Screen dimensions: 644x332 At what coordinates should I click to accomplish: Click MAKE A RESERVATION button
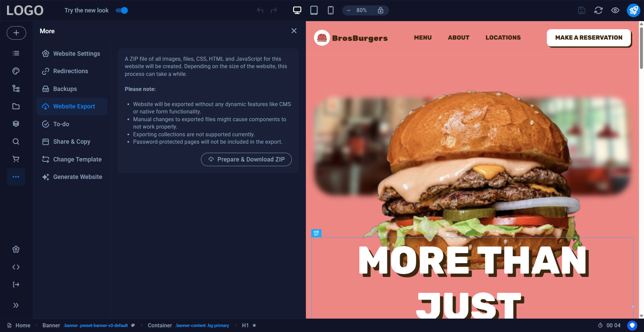point(589,38)
